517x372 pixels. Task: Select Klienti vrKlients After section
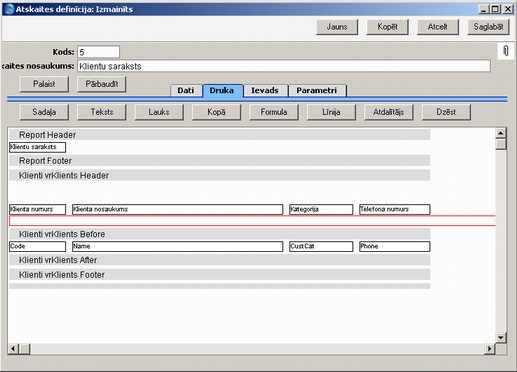point(219,260)
